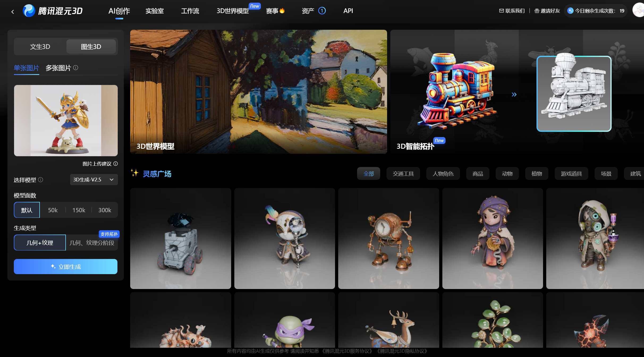This screenshot has height=357, width=644.
Task: Select the 50k face count option
Action: (53, 210)
